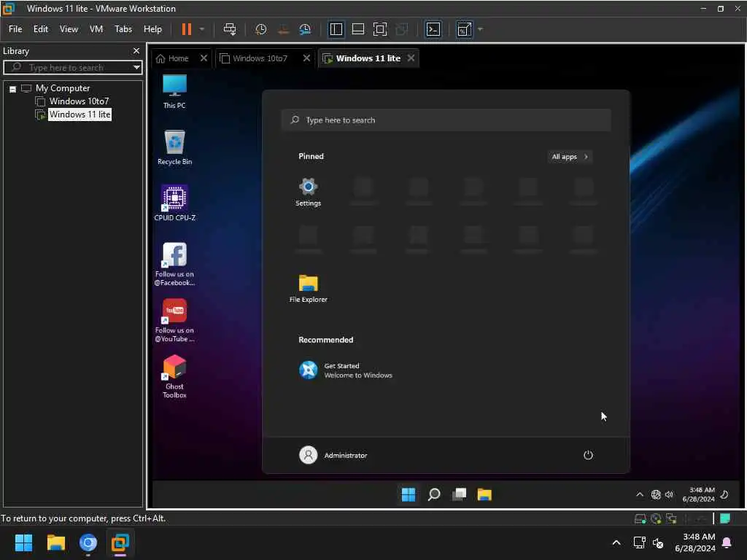The width and height of the screenshot is (747, 560).
Task: Close the Windows 11 lite tab
Action: coord(411,58)
